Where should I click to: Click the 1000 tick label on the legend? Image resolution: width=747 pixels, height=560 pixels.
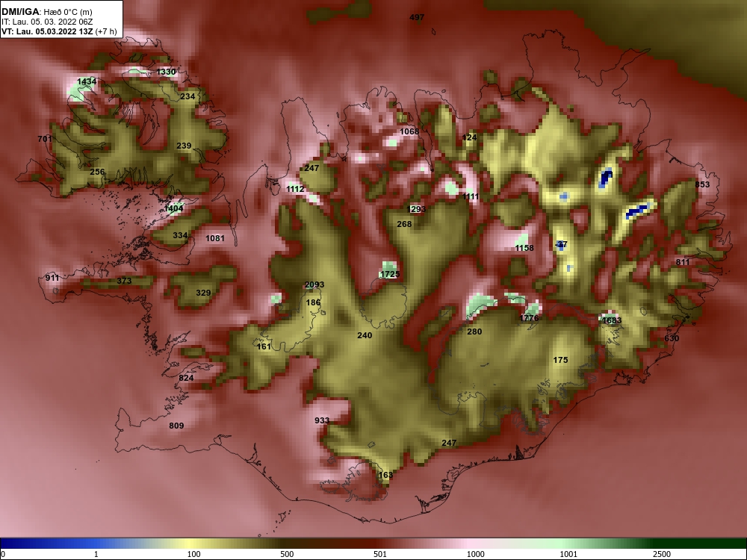coord(476,554)
